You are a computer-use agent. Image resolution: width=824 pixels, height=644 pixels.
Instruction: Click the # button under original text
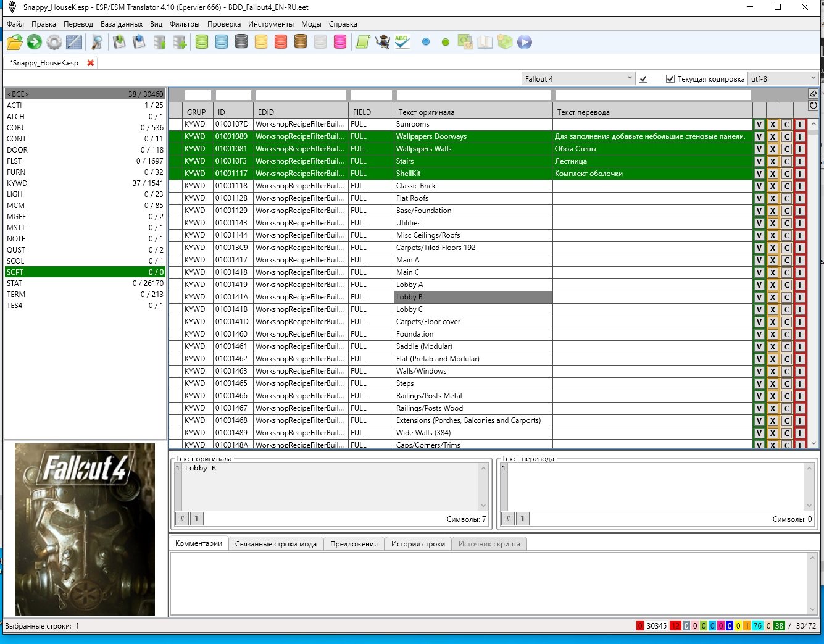pyautogui.click(x=182, y=519)
